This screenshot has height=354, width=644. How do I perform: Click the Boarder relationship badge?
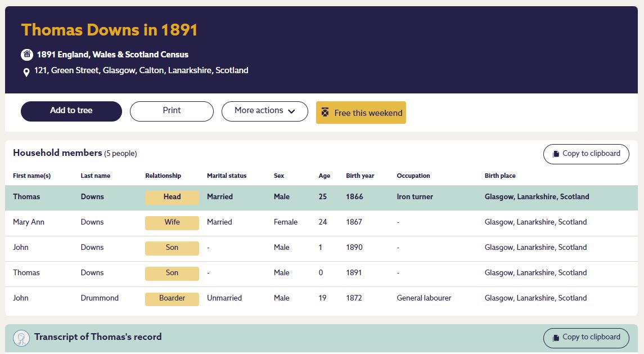coord(172,298)
